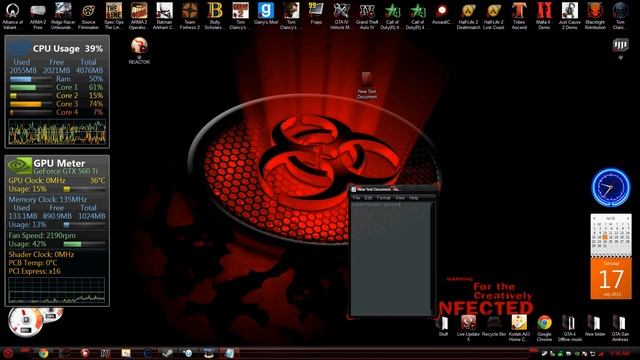The width and height of the screenshot is (640, 360).
Task: Launch Tribes Ascend shortcut
Action: click(519, 16)
